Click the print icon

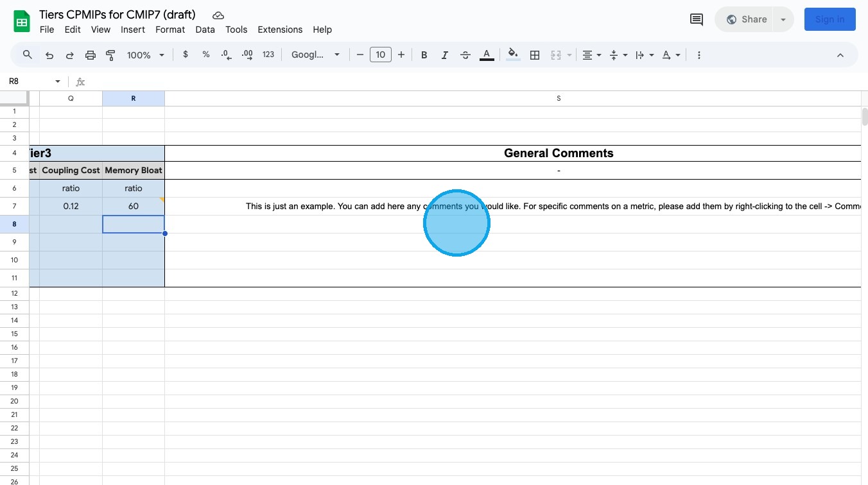point(91,55)
